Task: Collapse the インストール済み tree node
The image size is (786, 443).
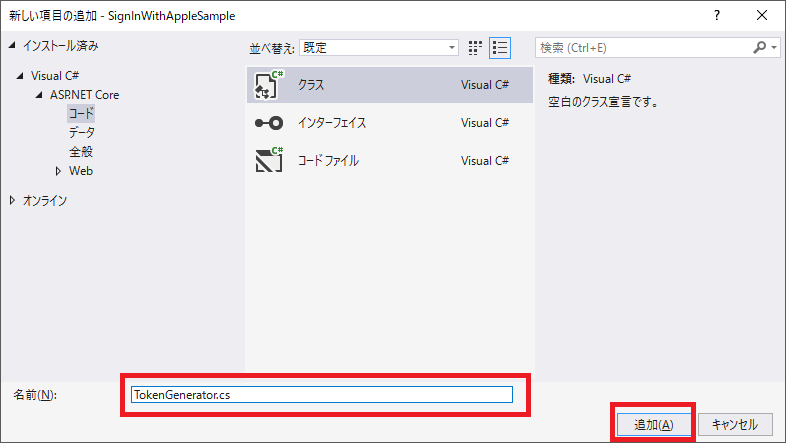Action: [12, 46]
